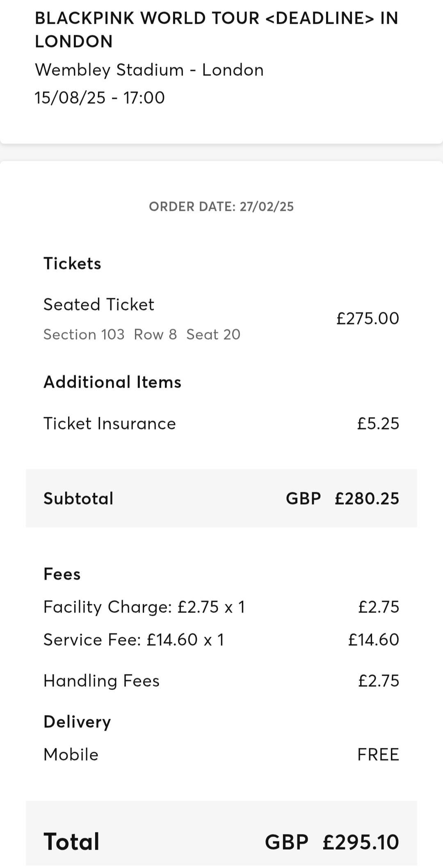Tap the ORDER DATE: 27/02/25 label

coord(221,206)
